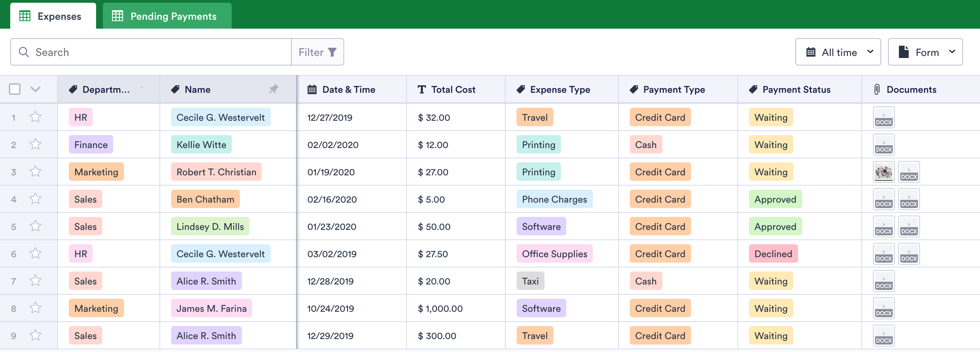Image resolution: width=980 pixels, height=352 pixels.
Task: Open the Form dropdown menu
Action: point(925,52)
